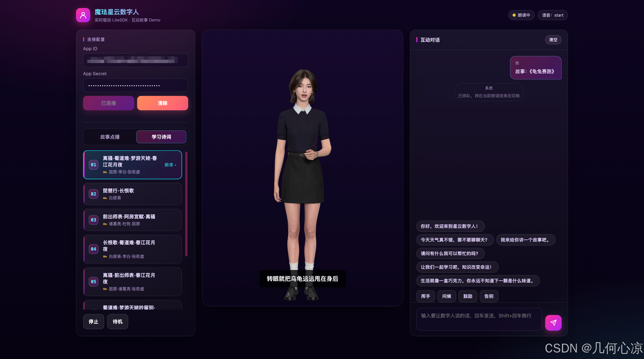644x359 pixels.
Task: Click the pen icon beside 屈原·李白·张若虚
Action: [x=105, y=172]
